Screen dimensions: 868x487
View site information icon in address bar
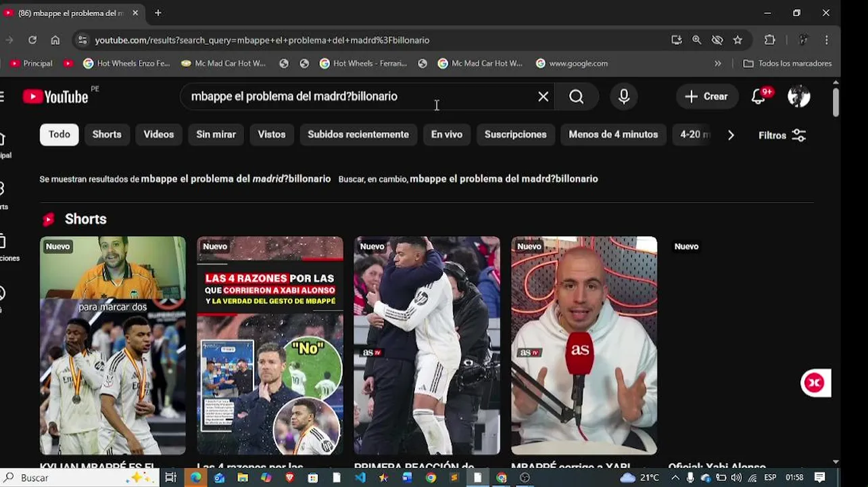tap(82, 40)
